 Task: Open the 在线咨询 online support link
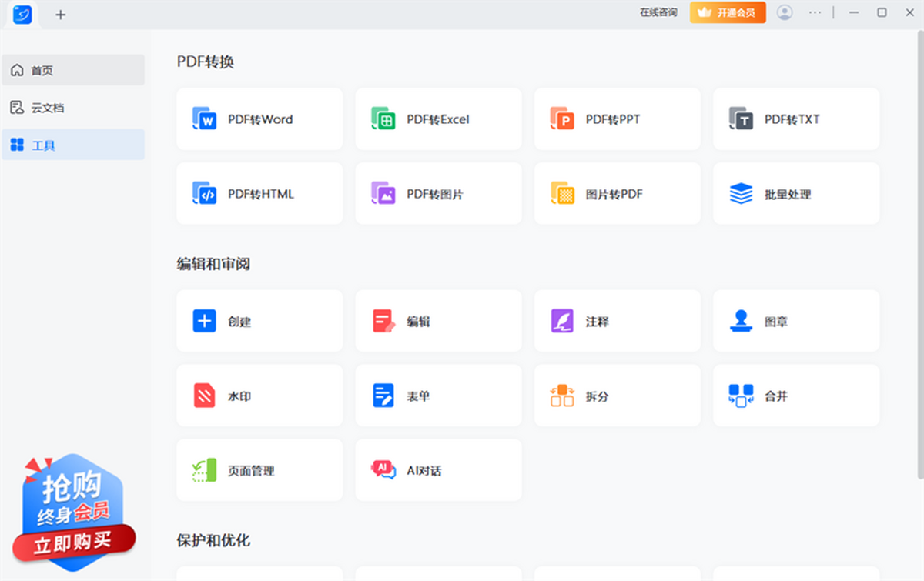658,12
